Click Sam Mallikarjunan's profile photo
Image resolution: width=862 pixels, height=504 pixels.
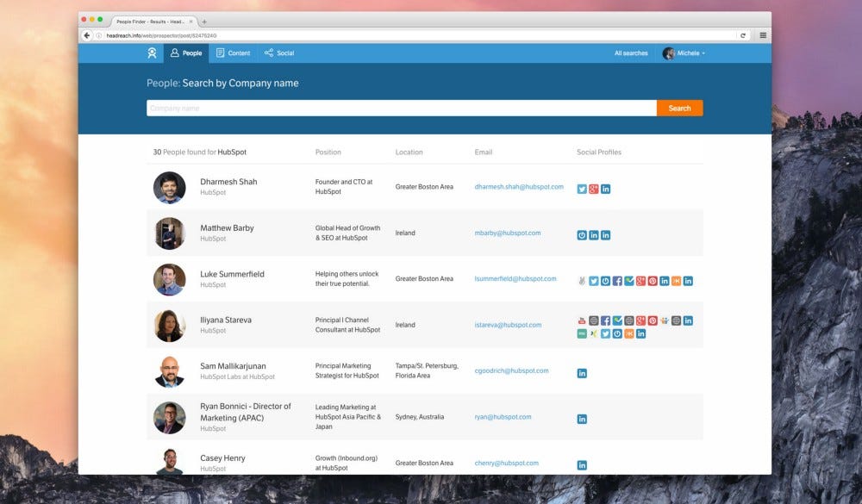(x=169, y=371)
